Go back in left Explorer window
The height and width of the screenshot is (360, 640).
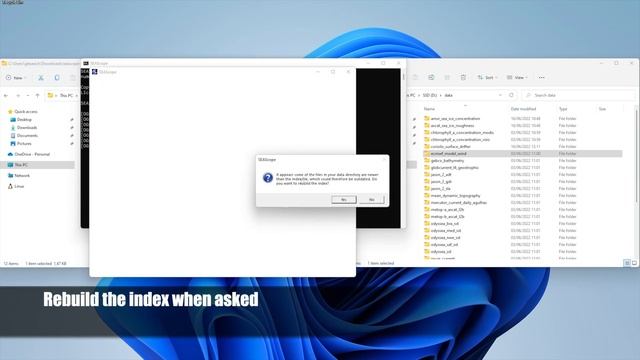pos(6,96)
